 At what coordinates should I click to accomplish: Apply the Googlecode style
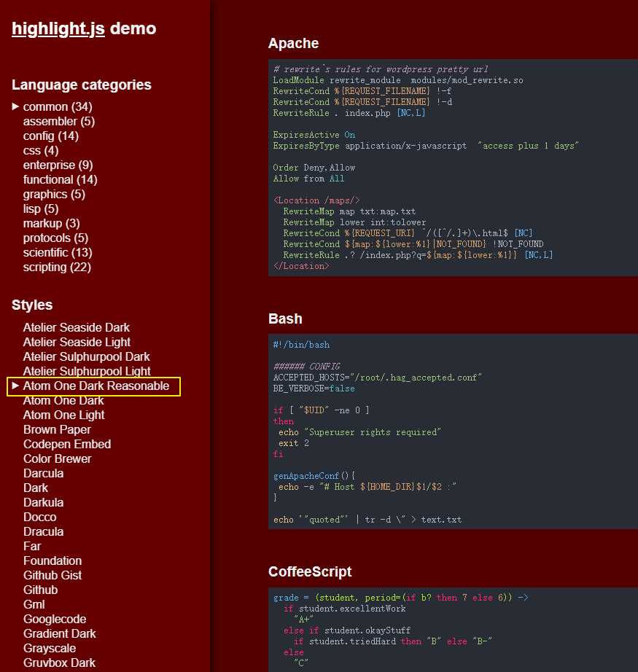(55, 619)
